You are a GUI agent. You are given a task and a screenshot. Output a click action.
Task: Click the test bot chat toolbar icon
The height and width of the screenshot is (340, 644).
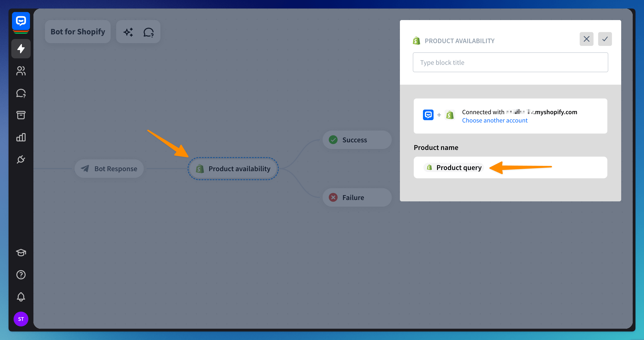click(148, 32)
